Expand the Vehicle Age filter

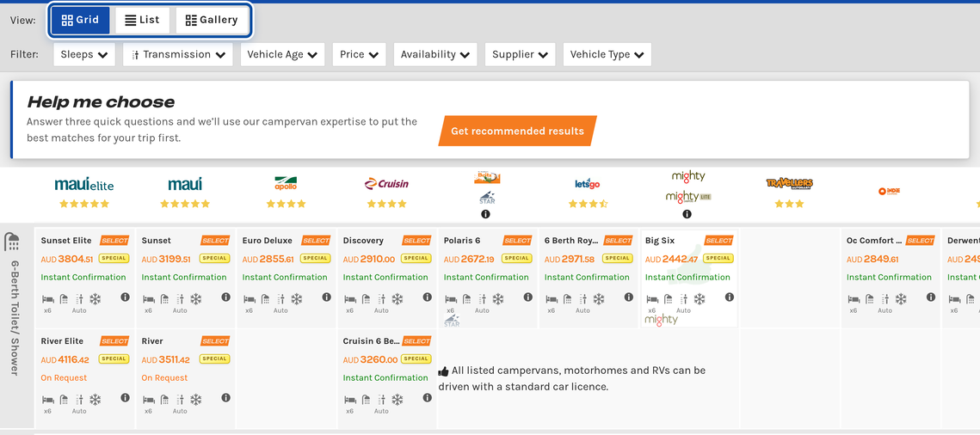point(282,54)
